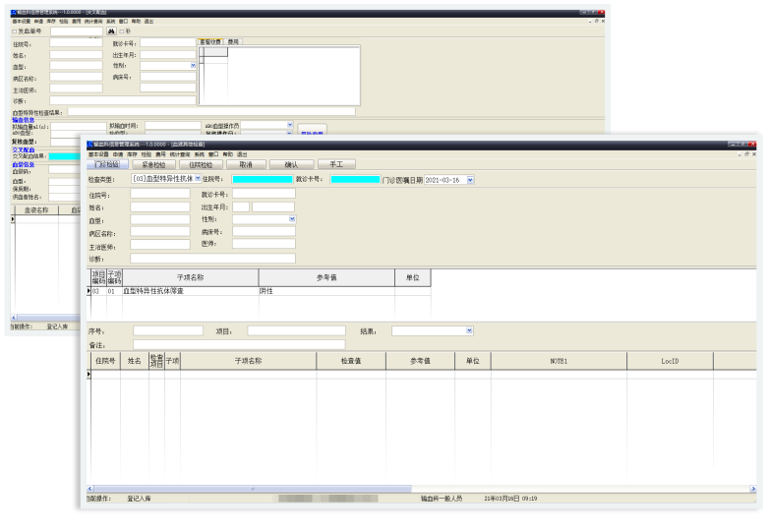Tick the 发血单号 checkbox in back window

[x=15, y=31]
